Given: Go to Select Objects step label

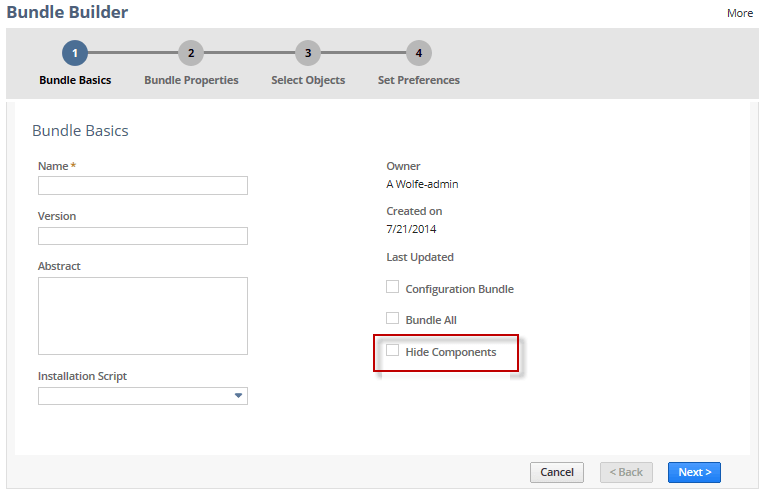Looking at the screenshot, I should [308, 80].
